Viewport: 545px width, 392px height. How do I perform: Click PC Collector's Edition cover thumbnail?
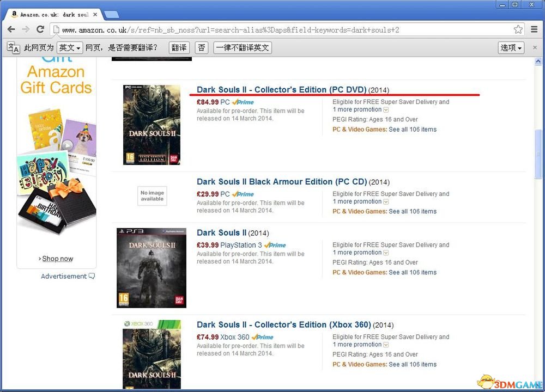point(152,125)
